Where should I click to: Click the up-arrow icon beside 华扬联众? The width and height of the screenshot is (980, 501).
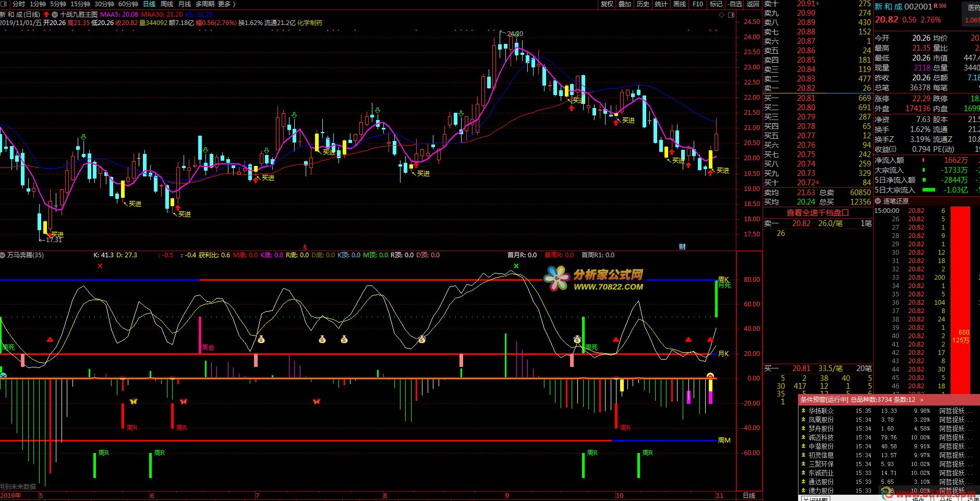803,411
